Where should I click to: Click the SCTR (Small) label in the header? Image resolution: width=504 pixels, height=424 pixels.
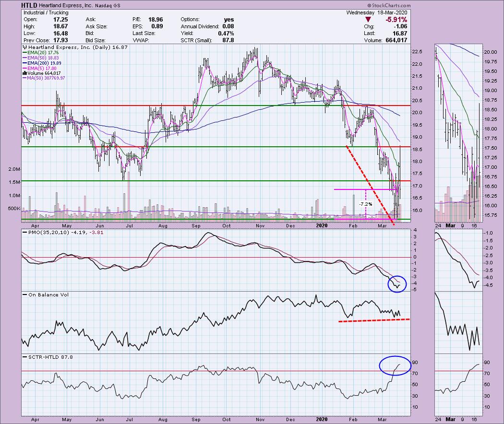196,40
